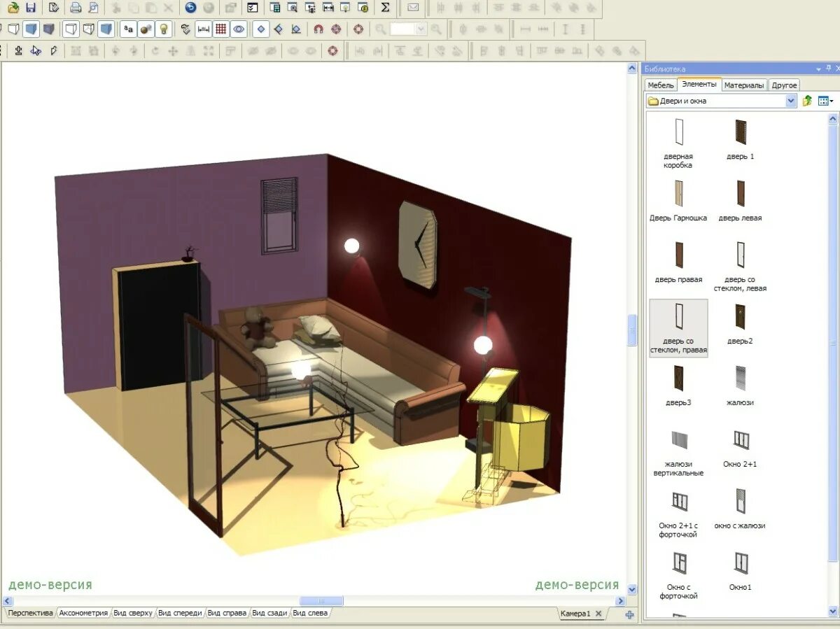Open the zoom level combo box
This screenshot has width=840, height=629.
[409, 29]
